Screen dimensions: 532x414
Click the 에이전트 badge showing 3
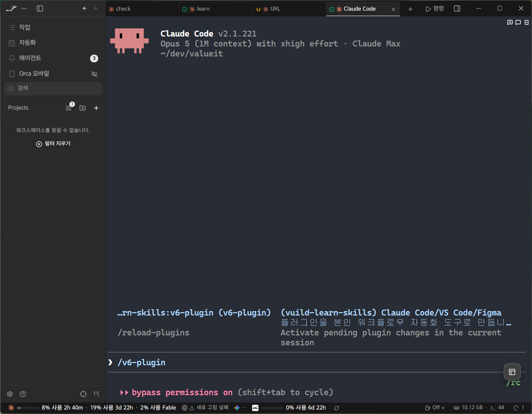(94, 58)
